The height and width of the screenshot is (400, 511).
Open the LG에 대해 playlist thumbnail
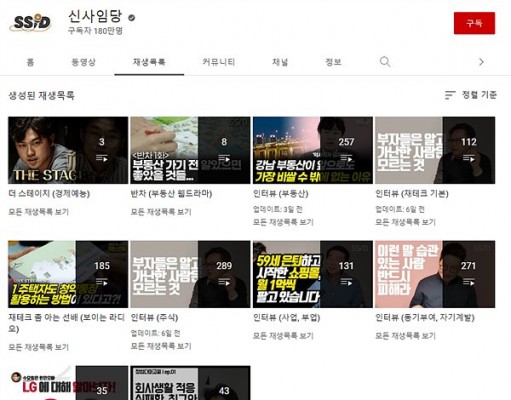(x=68, y=383)
